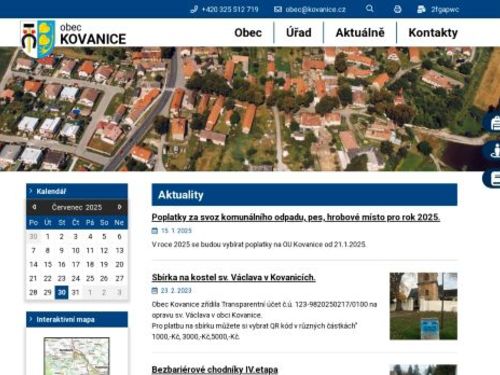Open the Aktuálně menu
The image size is (500, 375).
[360, 33]
